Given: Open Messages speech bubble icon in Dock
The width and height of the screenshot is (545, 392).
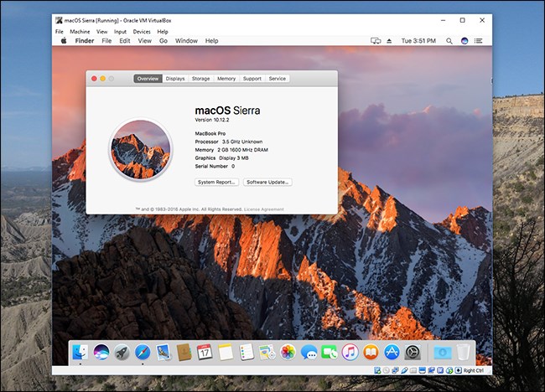Looking at the screenshot, I should (309, 352).
